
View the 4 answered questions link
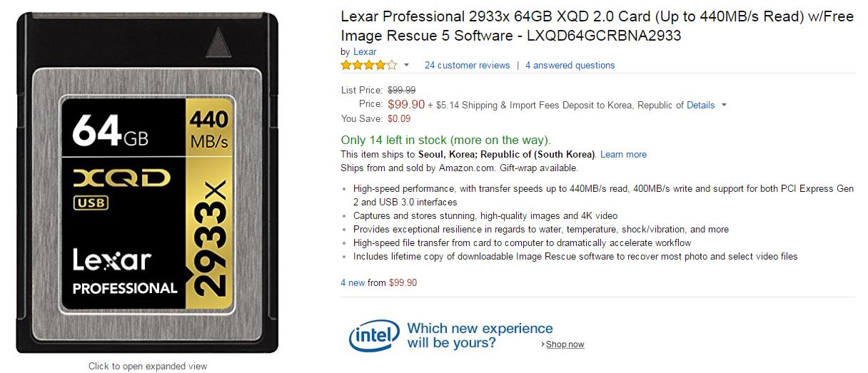(x=570, y=65)
